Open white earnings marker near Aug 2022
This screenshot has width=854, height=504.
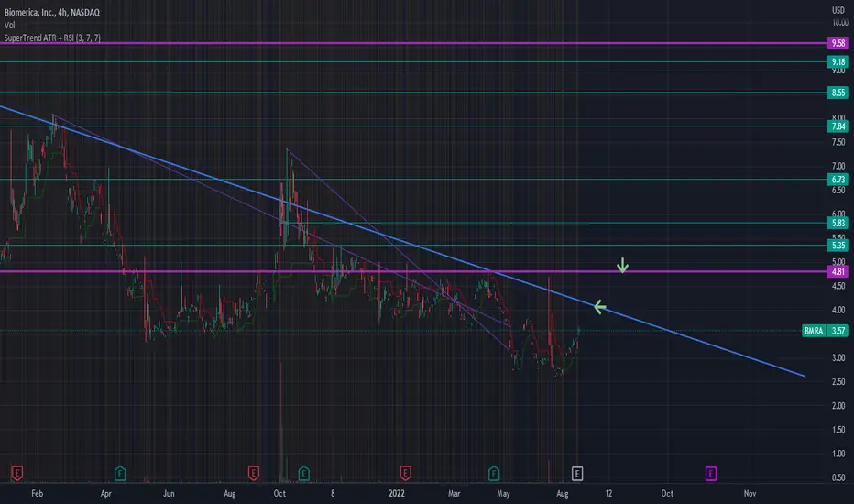577,474
